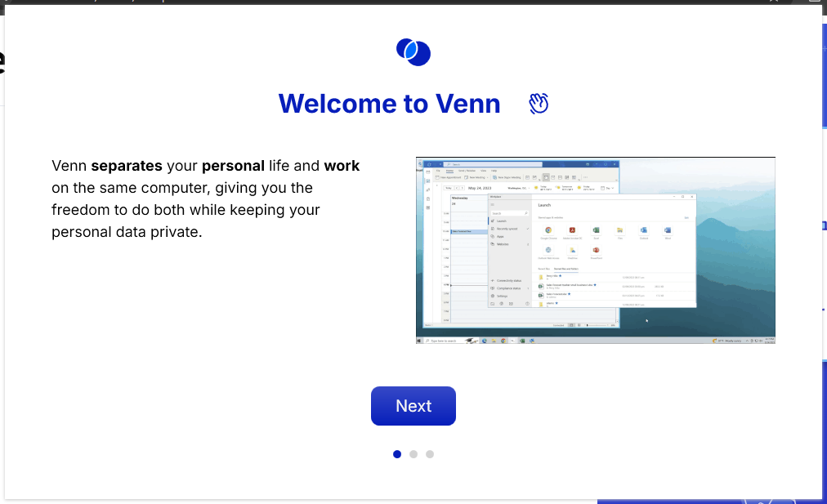Click the "Welcome to Venn" heading
The height and width of the screenshot is (504, 827).
point(389,103)
